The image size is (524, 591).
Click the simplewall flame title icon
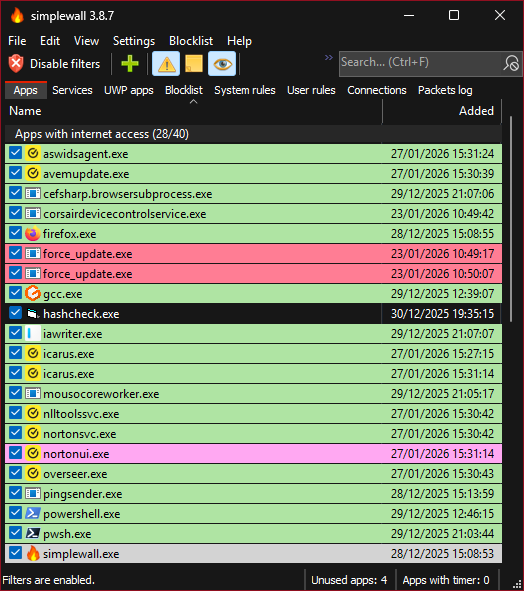click(x=17, y=16)
